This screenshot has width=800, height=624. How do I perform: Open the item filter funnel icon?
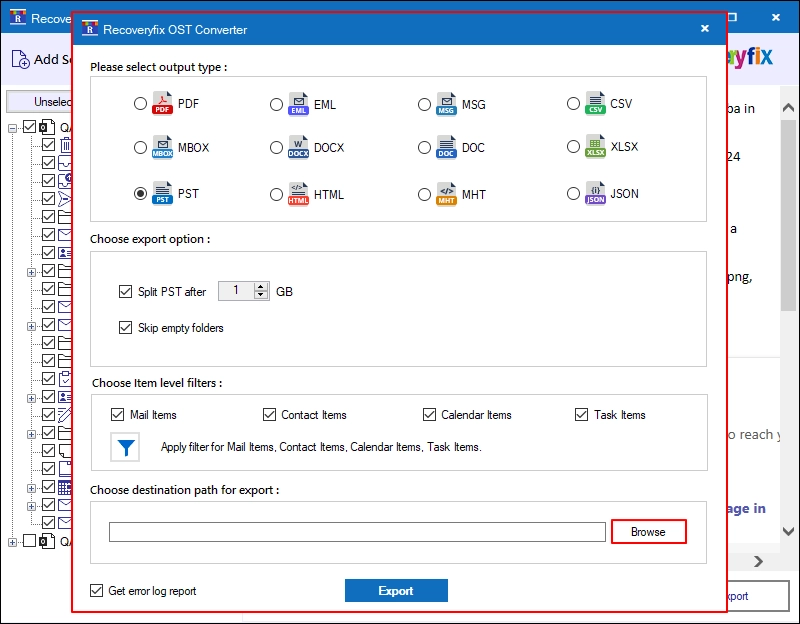(x=126, y=447)
